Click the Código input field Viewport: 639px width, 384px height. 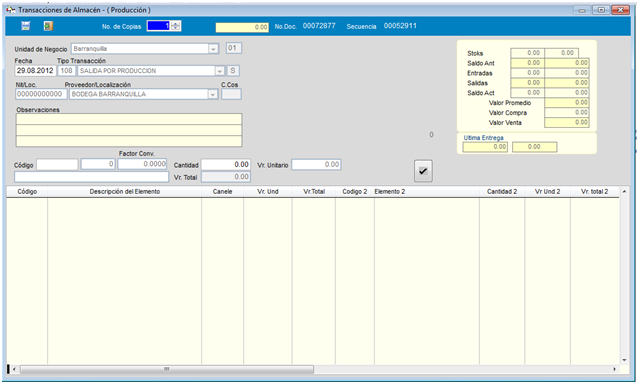(x=57, y=165)
